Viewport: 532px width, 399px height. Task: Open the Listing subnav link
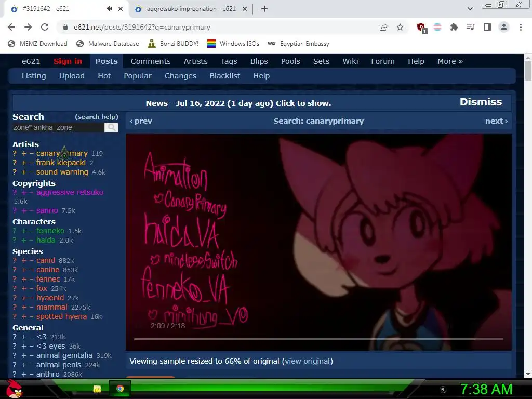click(x=34, y=76)
